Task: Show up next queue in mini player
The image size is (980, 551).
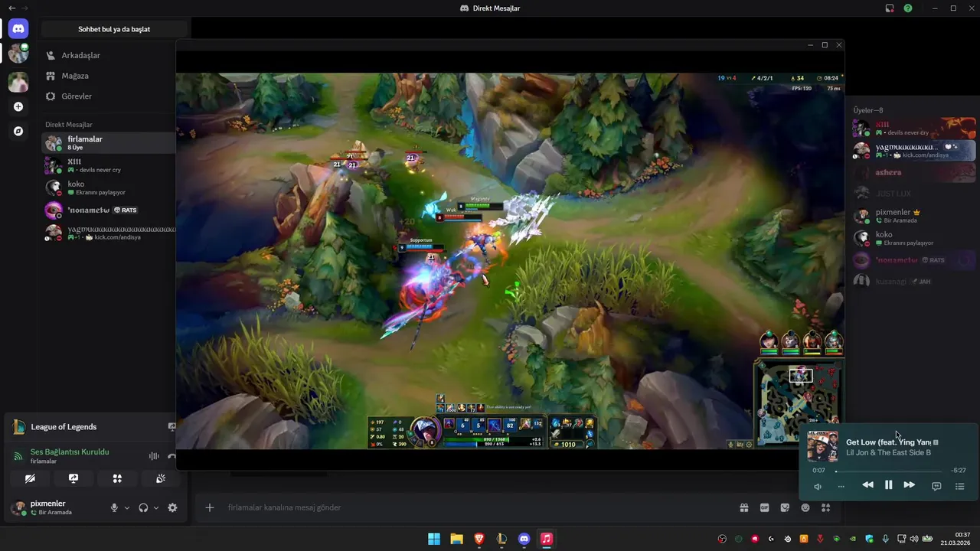Action: tap(960, 486)
